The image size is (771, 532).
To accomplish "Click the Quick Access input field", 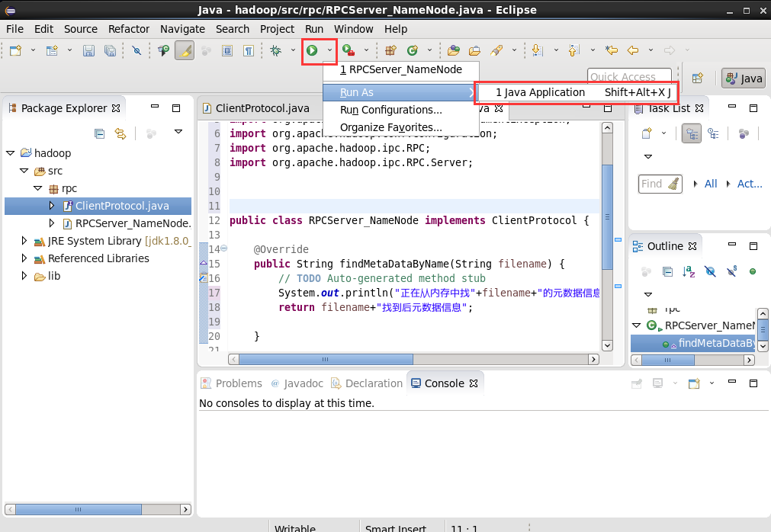I will click(x=629, y=77).
